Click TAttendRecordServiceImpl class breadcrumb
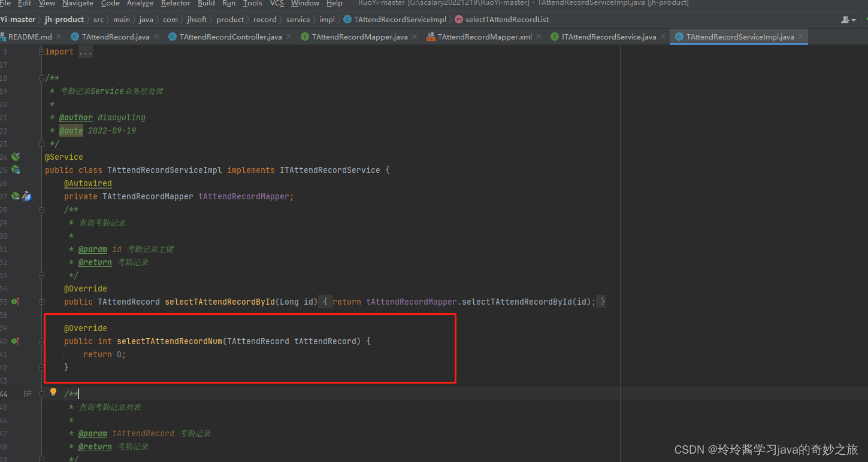The width and height of the screenshot is (868, 462). (395, 20)
